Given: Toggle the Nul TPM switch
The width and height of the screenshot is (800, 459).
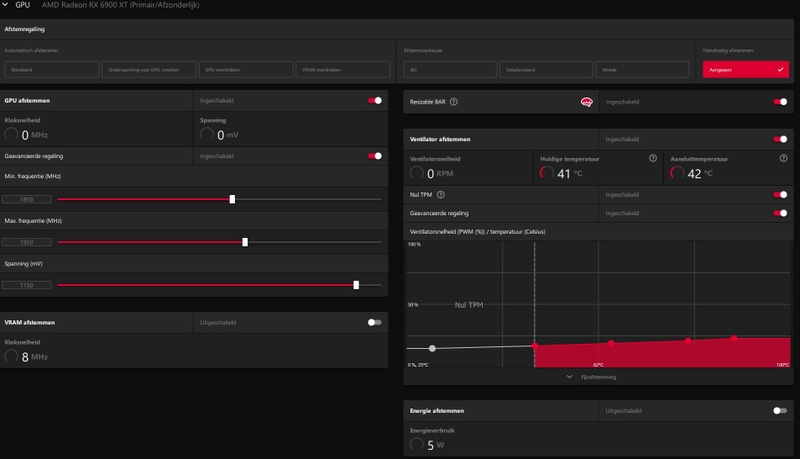Looking at the screenshot, I should tap(780, 195).
